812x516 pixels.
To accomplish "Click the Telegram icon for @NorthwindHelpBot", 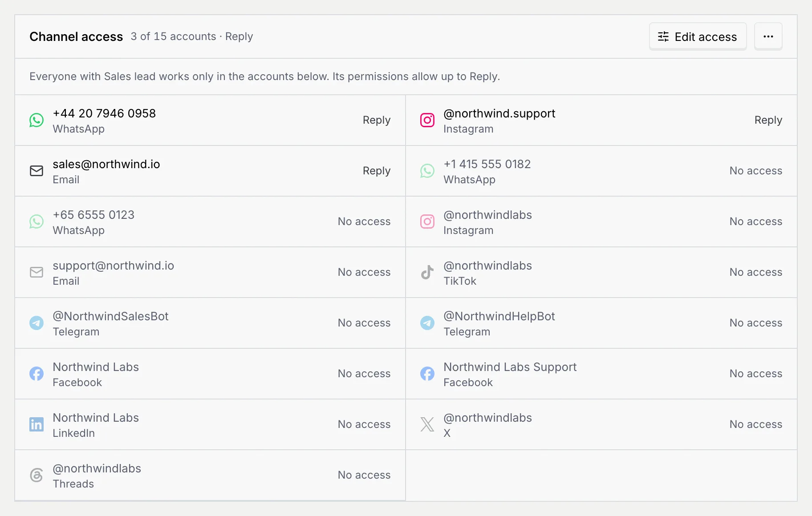I will (x=427, y=323).
